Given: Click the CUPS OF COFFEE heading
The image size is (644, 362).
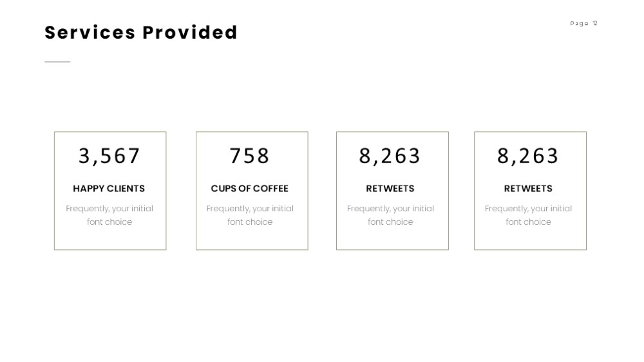Looking at the screenshot, I should coord(250,189).
